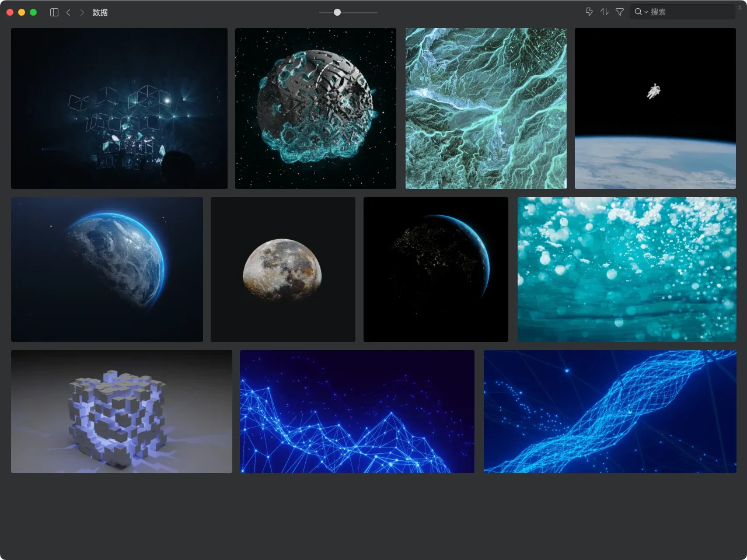
Task: Go back with the left chevron
Action: point(68,12)
